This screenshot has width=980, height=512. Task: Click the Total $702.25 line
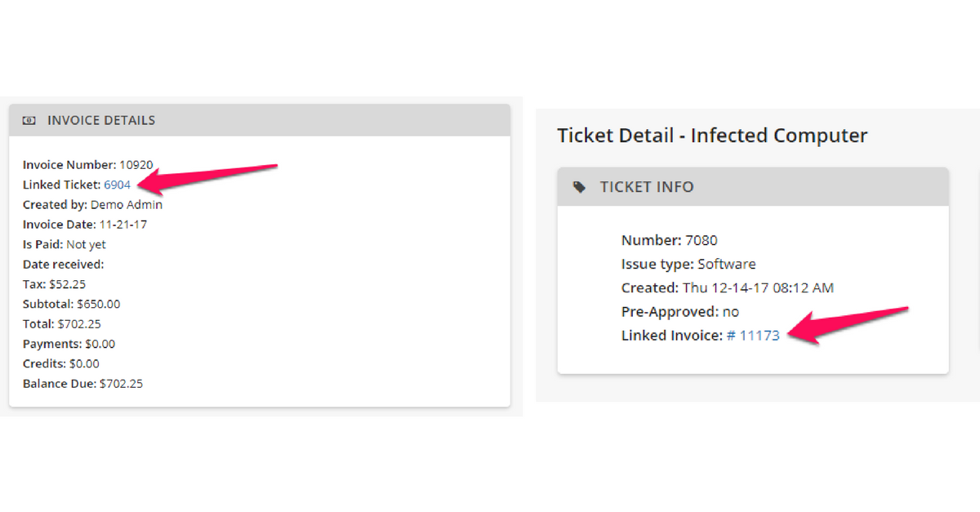(x=62, y=323)
